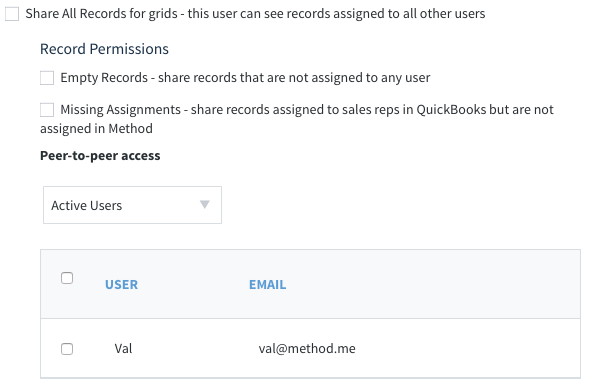The height and width of the screenshot is (390, 593).
Task: Click the Peer-to-peer access heading
Action: [100, 156]
